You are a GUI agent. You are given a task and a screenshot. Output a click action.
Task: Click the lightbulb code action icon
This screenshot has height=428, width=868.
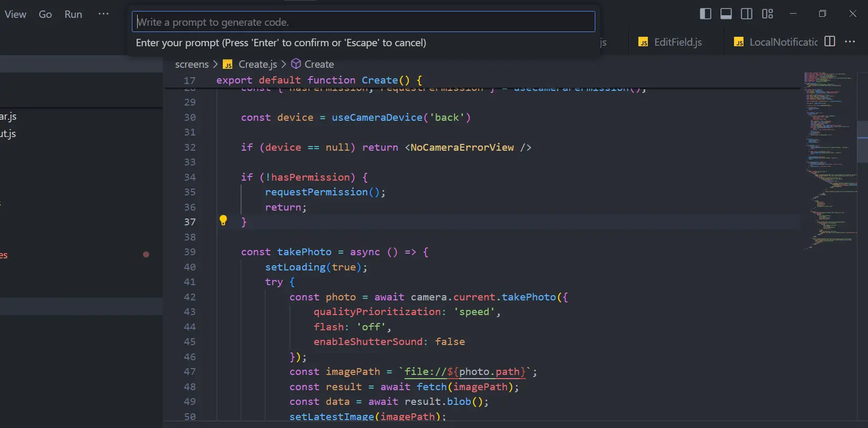click(x=223, y=221)
